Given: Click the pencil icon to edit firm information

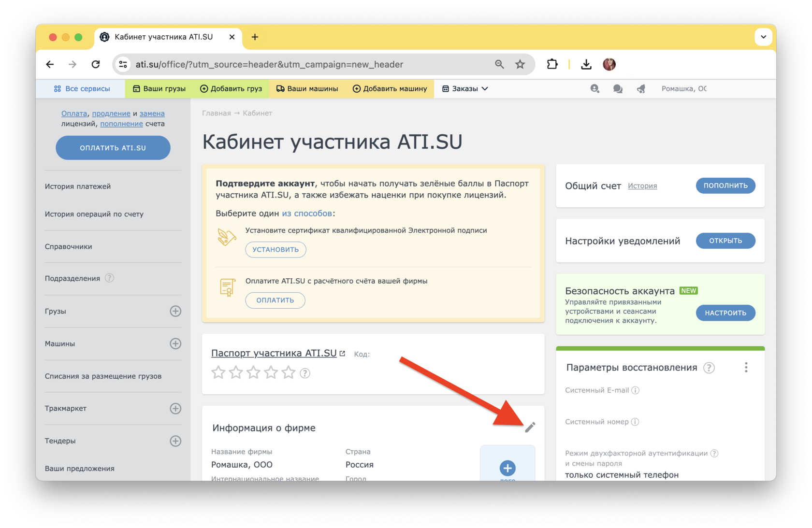Looking at the screenshot, I should pos(530,427).
